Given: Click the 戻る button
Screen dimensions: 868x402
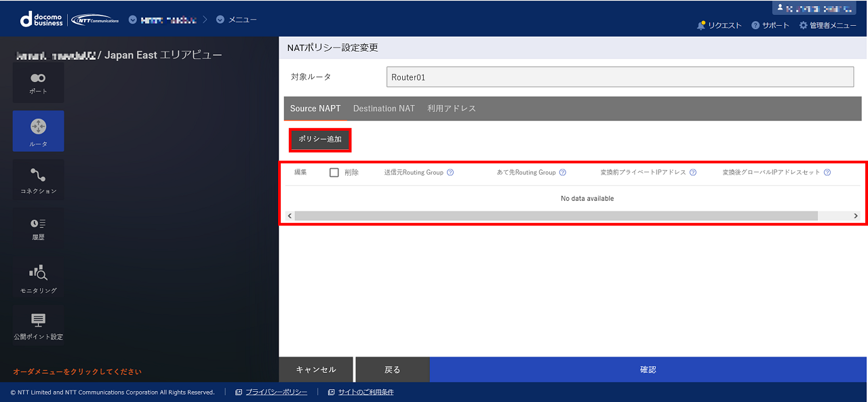Looking at the screenshot, I should (x=393, y=369).
